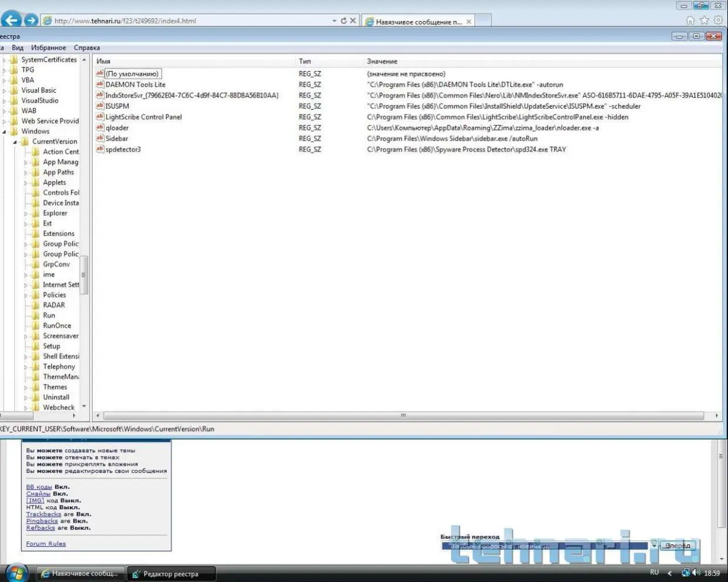Click the folder icon of Uninstall key
Screen dimensions: 728x582
coord(36,397)
